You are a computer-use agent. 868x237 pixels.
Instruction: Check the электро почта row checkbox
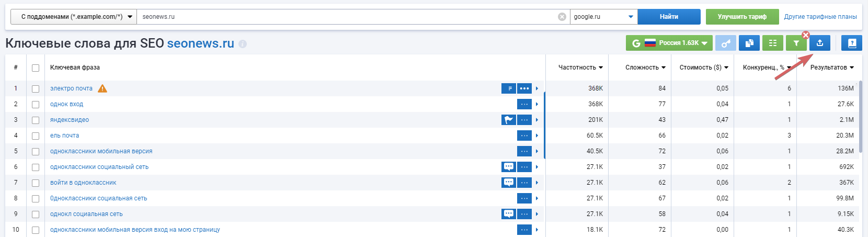coord(36,89)
